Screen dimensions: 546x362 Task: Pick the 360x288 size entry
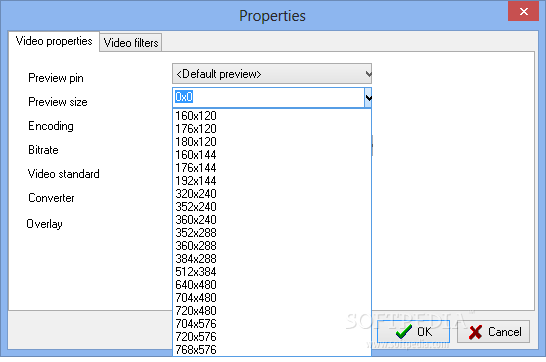click(272, 246)
